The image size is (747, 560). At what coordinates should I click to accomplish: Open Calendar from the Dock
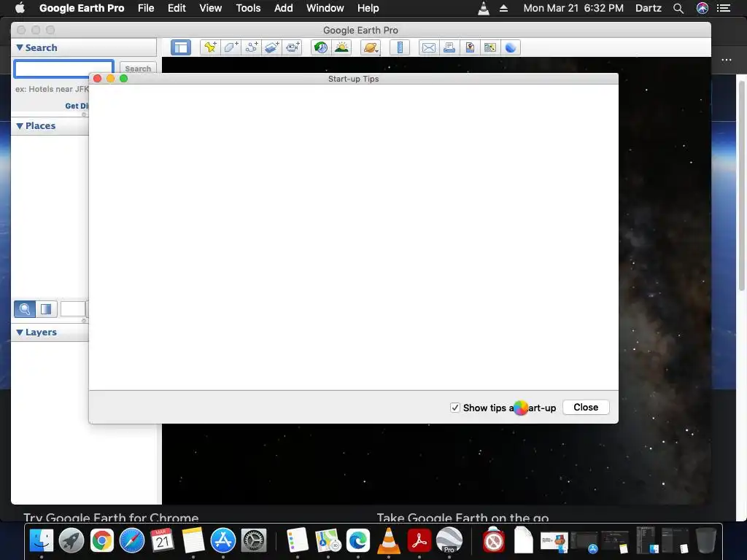[163, 540]
